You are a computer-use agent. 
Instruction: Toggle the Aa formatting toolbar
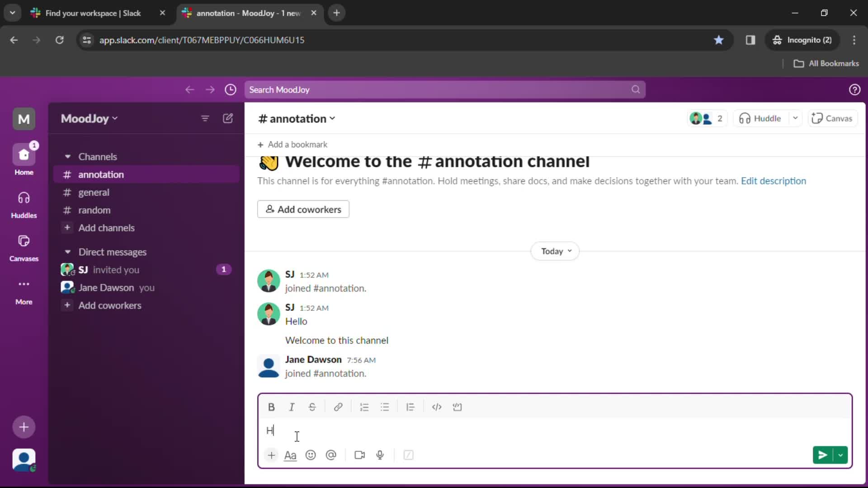(290, 455)
